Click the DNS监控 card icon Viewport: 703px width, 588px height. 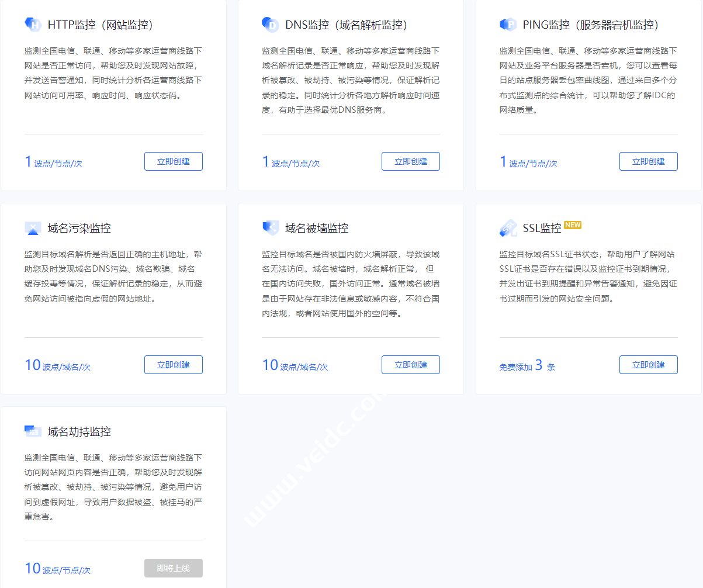(271, 25)
